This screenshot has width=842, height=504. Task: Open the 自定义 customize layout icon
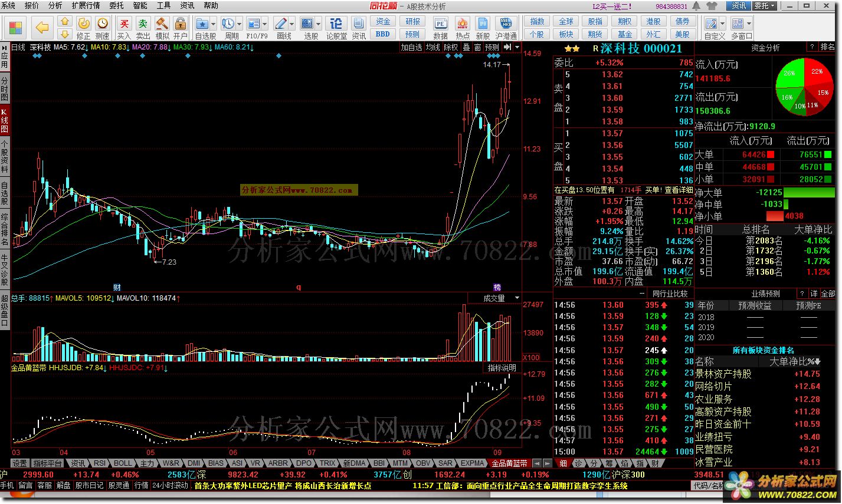(x=712, y=24)
